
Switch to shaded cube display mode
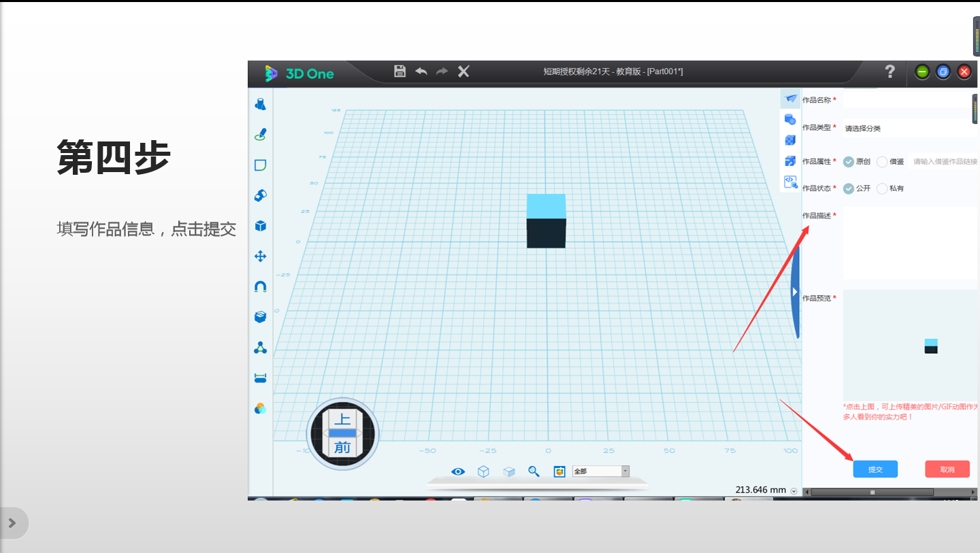(x=509, y=471)
